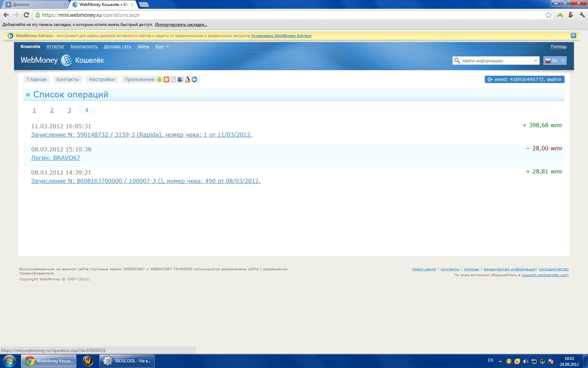This screenshot has height=368, width=588.
Task: Go to operations page 3
Action: point(69,110)
